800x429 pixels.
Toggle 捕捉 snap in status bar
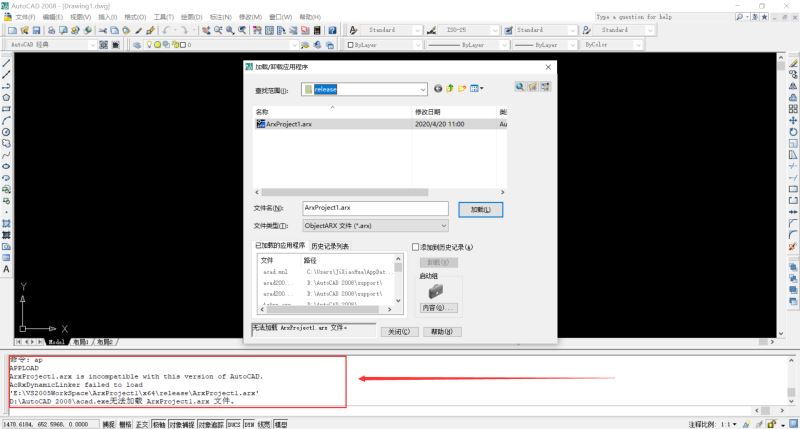coord(109,424)
